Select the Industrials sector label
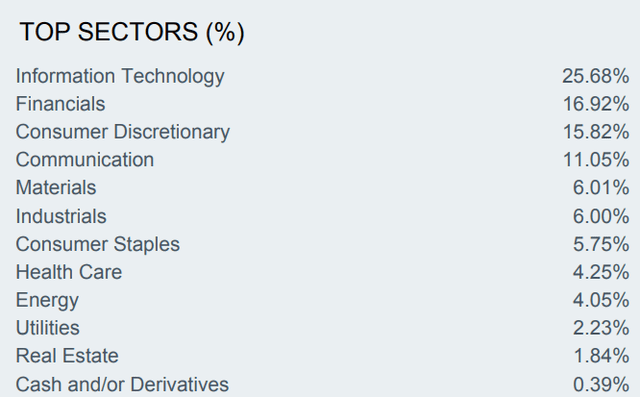Viewport: 640px width, 397px height. (61, 216)
